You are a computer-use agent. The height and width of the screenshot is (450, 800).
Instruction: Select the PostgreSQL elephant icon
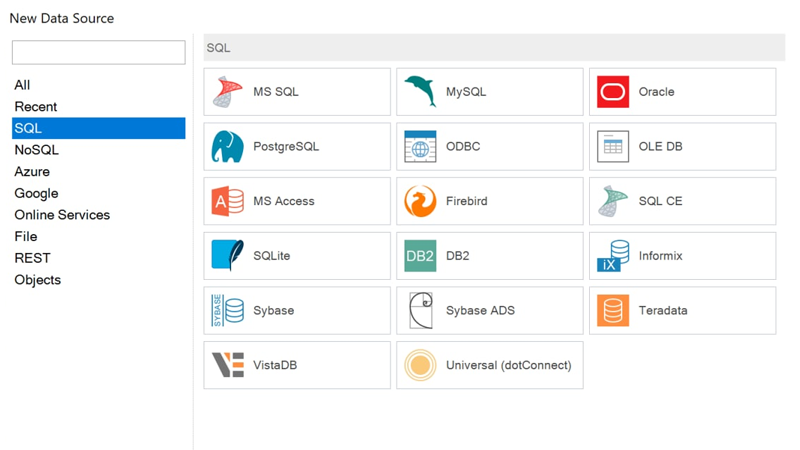228,146
